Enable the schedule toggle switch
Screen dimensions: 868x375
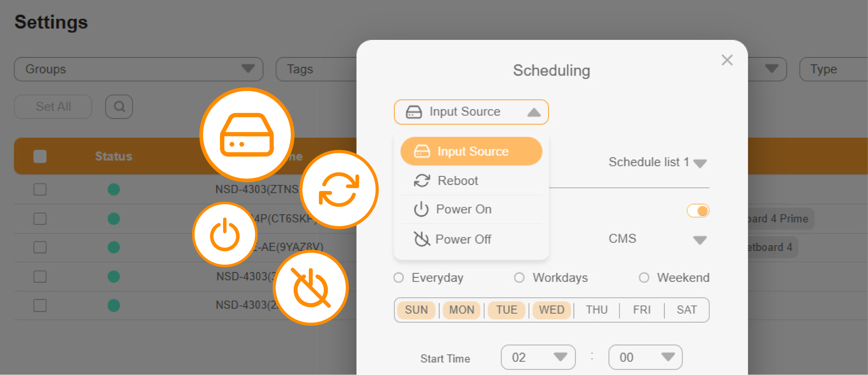point(698,211)
